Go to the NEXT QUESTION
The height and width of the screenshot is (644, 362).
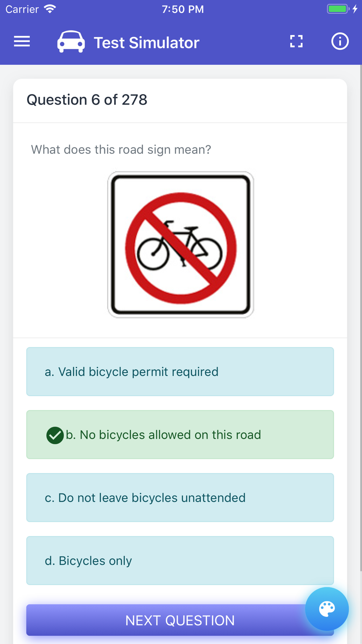click(x=180, y=620)
